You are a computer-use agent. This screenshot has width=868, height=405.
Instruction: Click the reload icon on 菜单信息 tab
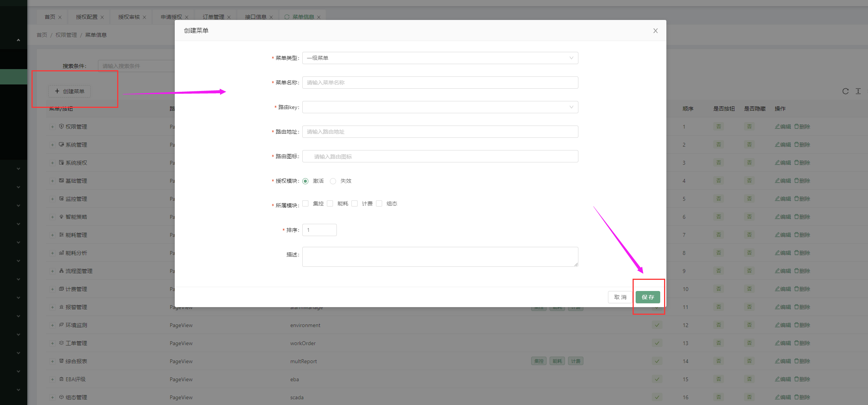click(x=287, y=17)
